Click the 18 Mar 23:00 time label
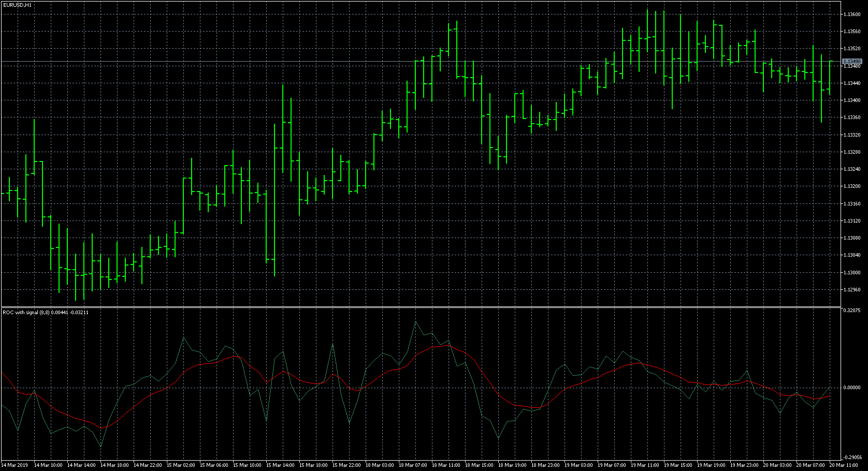Image resolution: width=868 pixels, height=471 pixels. pyautogui.click(x=545, y=465)
